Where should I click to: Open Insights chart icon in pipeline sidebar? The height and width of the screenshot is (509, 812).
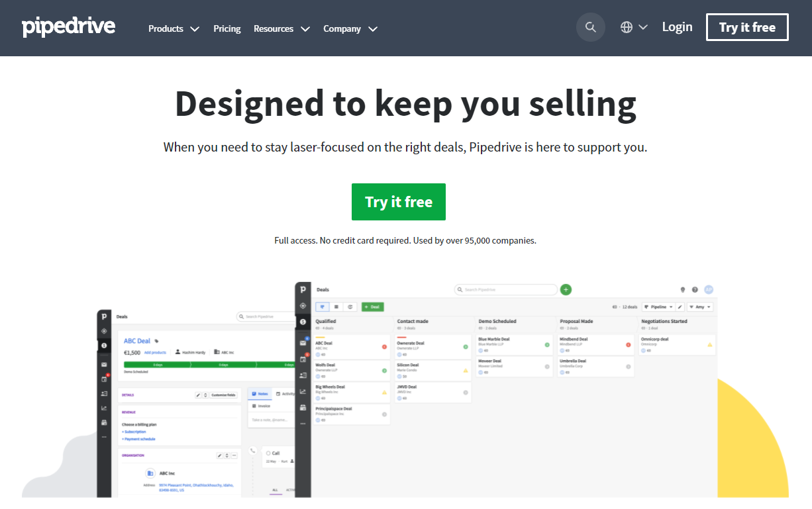303,391
